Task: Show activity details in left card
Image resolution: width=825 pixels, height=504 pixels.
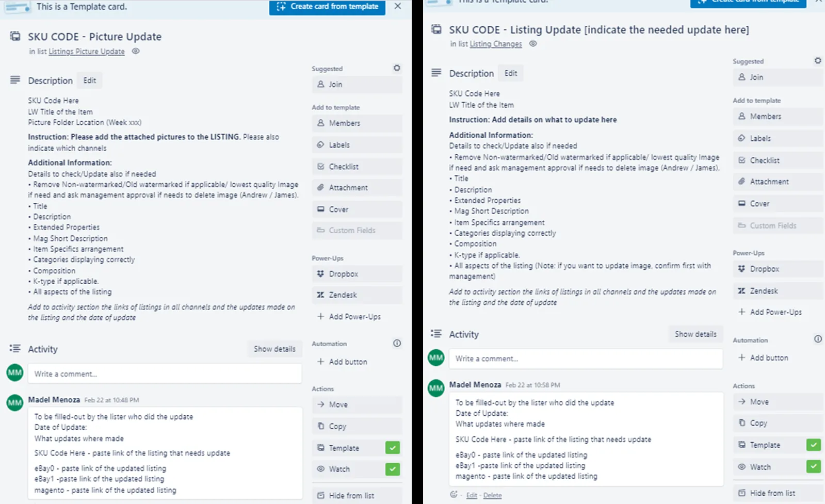Action: tap(274, 349)
